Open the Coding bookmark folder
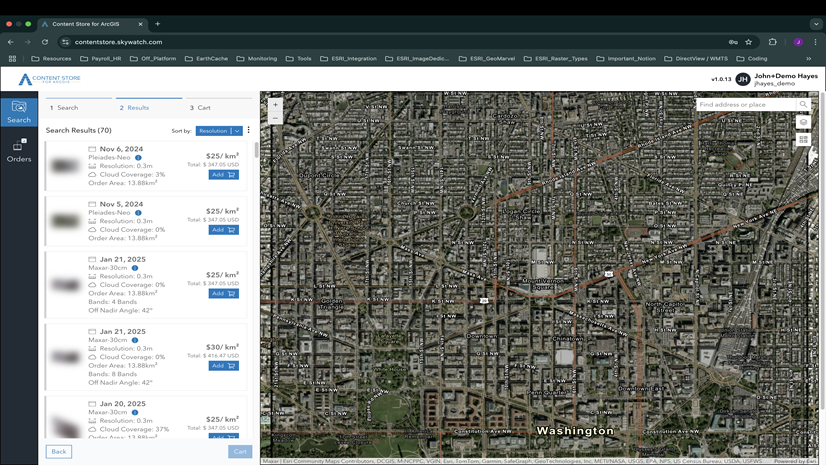 tap(752, 58)
